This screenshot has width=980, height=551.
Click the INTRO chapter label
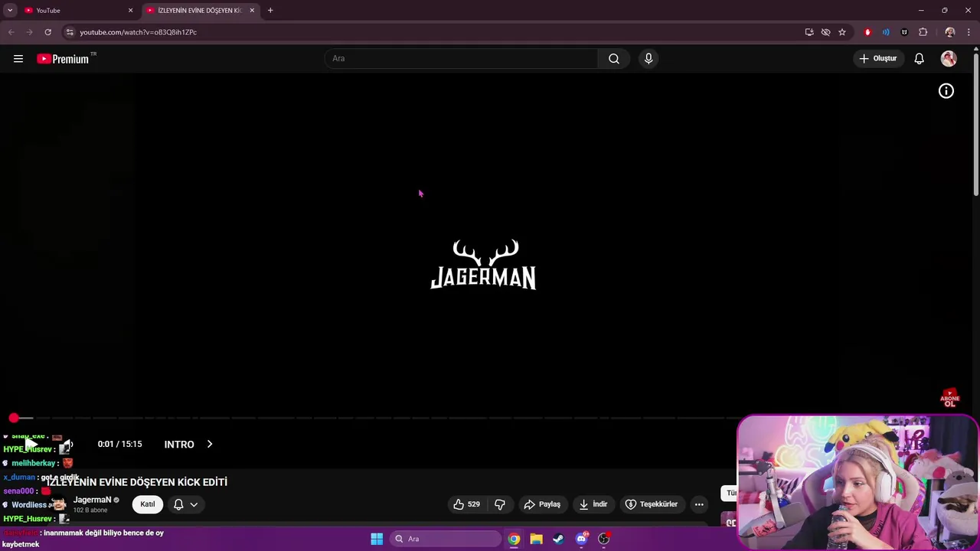click(x=179, y=444)
